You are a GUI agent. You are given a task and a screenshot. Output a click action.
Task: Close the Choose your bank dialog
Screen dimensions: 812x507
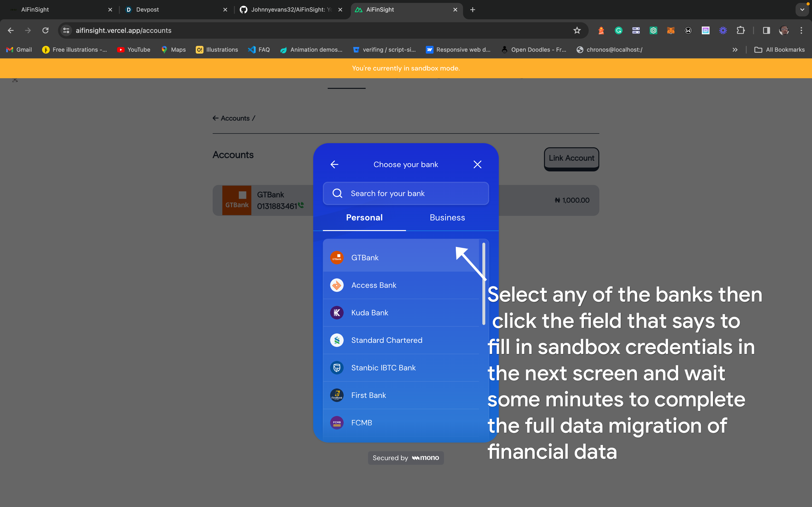pyautogui.click(x=477, y=164)
